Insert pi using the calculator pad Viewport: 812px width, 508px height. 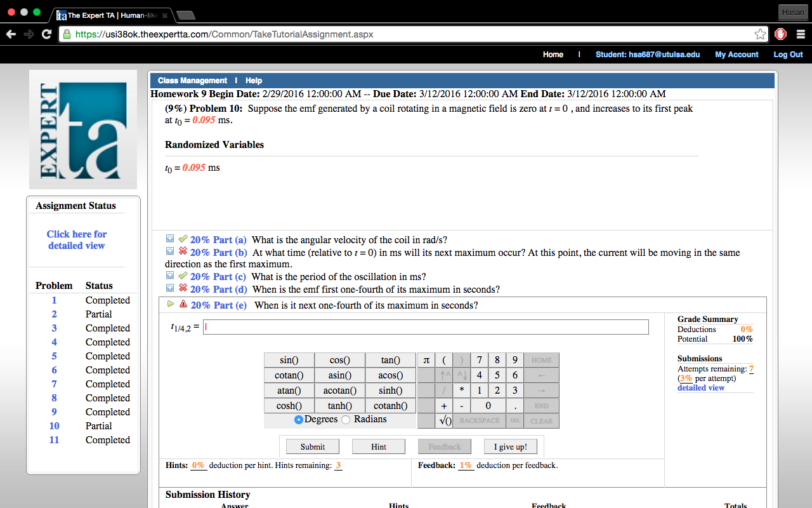(427, 359)
